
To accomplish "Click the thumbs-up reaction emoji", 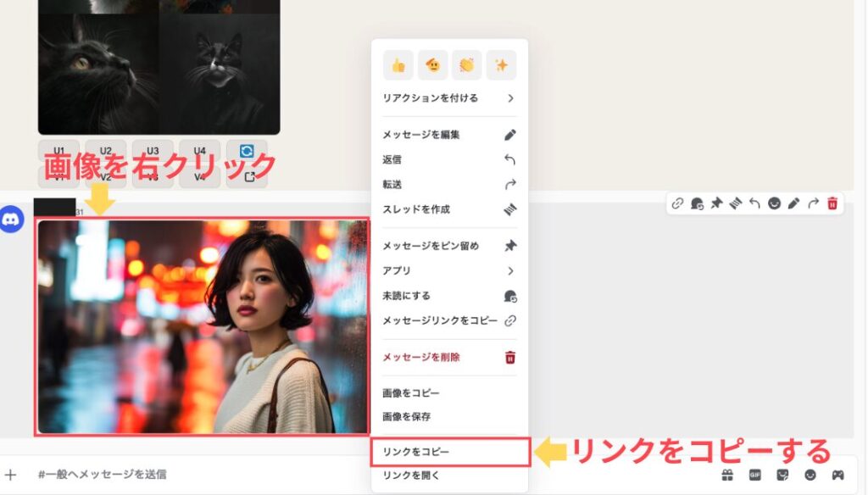I will click(398, 65).
